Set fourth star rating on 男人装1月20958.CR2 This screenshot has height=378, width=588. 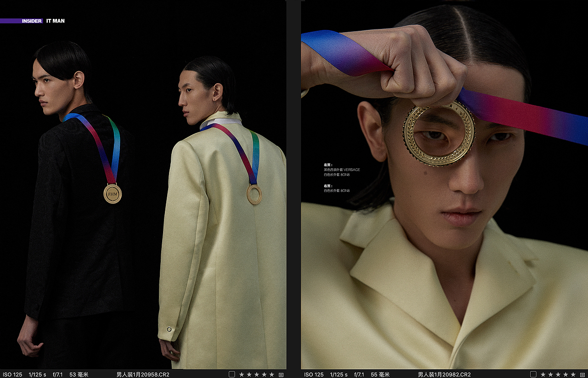(x=264, y=375)
